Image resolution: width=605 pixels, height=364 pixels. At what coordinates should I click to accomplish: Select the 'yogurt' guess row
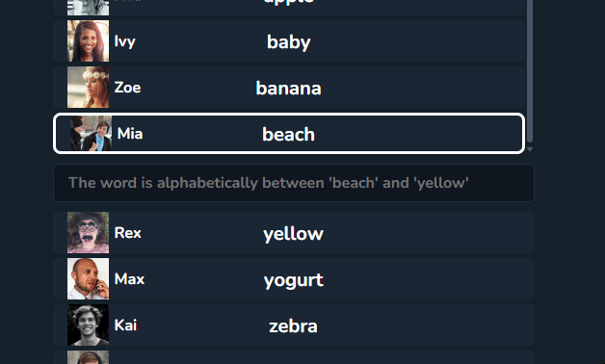[294, 279]
